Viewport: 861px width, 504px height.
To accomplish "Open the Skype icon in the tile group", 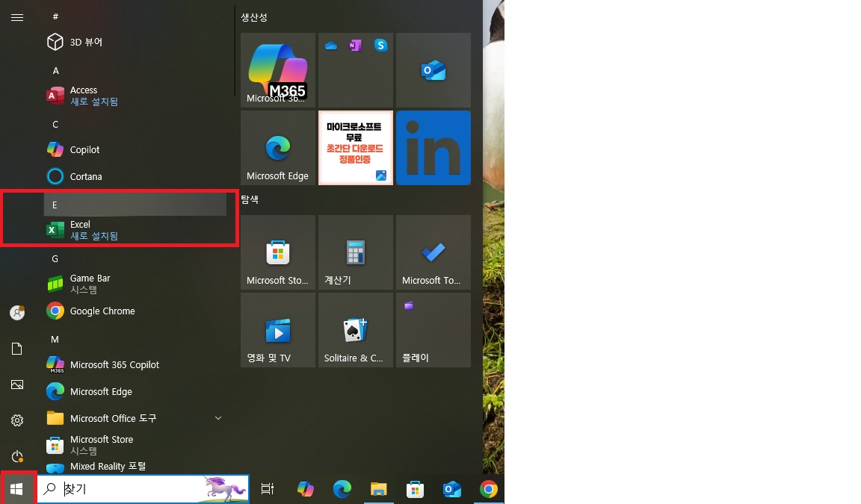I will (x=380, y=46).
